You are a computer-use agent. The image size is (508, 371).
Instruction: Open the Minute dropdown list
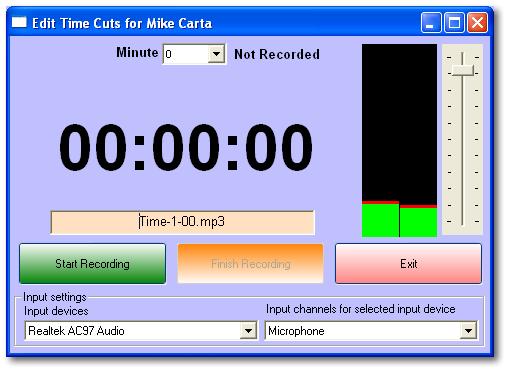[x=216, y=54]
